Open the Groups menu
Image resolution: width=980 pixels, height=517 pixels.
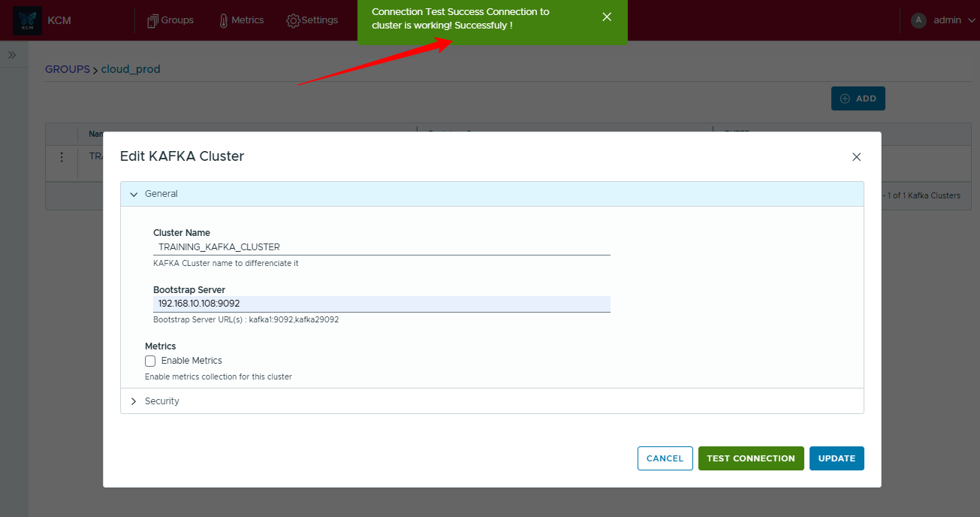click(x=170, y=20)
